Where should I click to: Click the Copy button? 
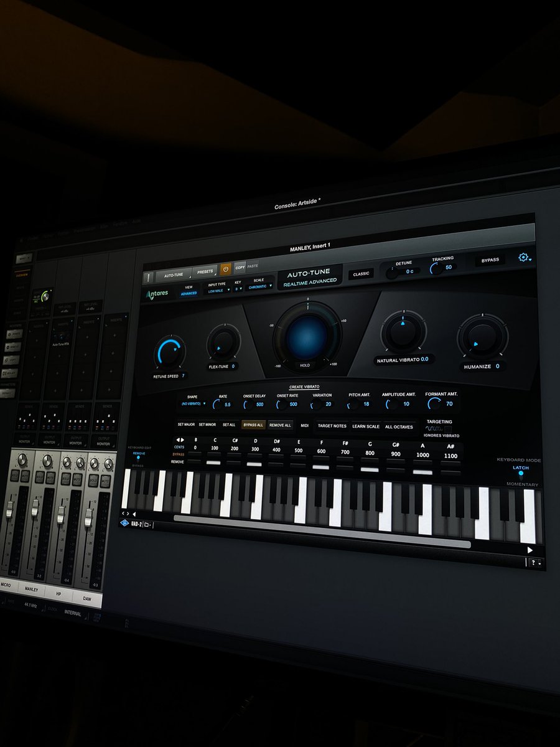[x=240, y=267]
